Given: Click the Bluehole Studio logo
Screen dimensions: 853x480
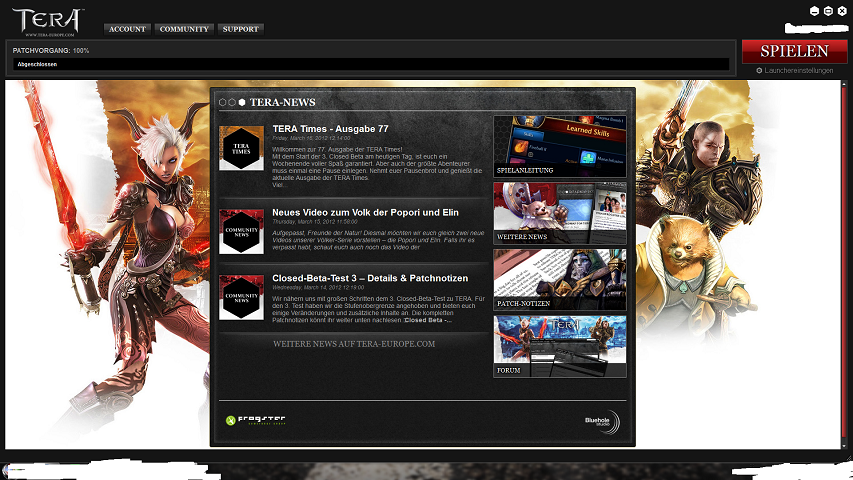Looking at the screenshot, I should point(602,422).
